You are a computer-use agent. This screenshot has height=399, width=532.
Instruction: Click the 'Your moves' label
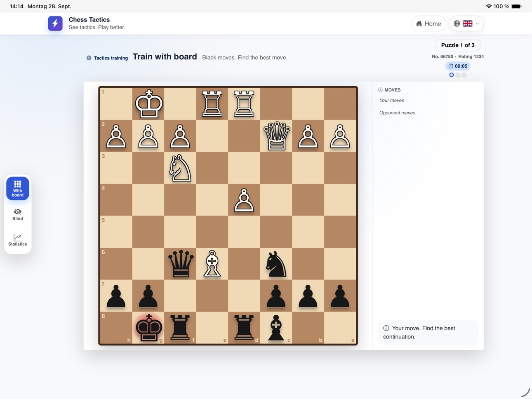pos(392,101)
